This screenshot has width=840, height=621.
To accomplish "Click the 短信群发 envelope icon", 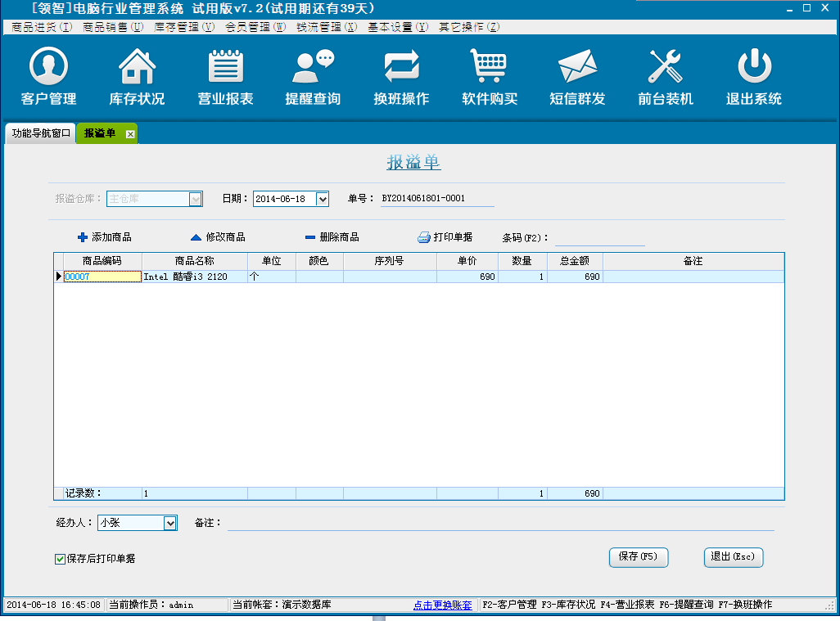I will [x=577, y=67].
